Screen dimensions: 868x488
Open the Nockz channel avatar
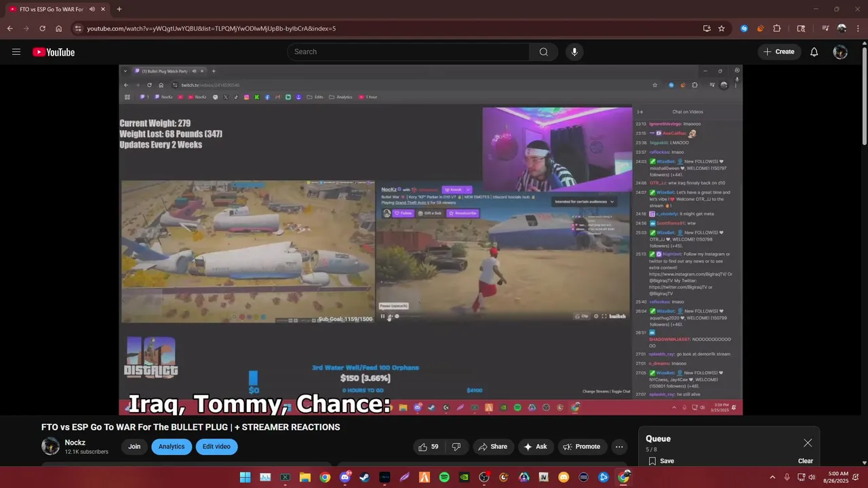click(51, 446)
